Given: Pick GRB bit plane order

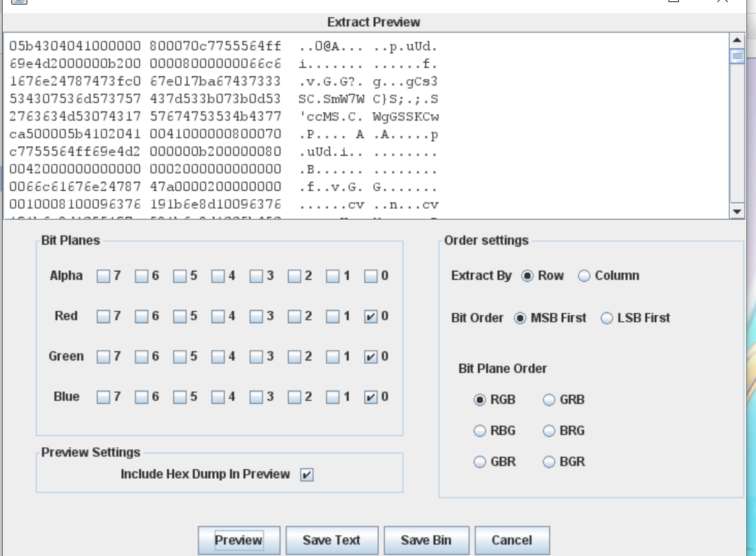Looking at the screenshot, I should 549,400.
